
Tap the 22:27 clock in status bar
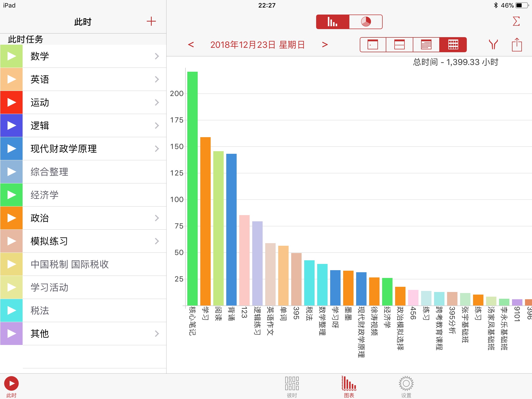pos(267,5)
